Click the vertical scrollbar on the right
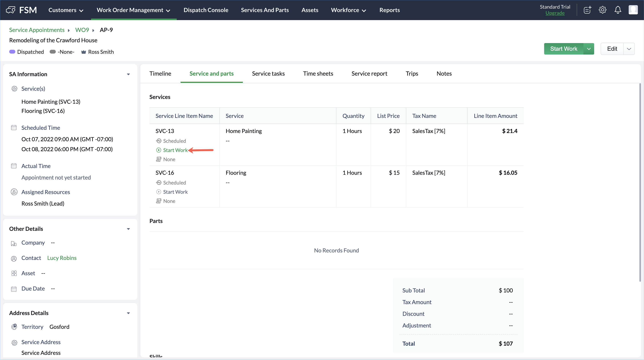 640,182
